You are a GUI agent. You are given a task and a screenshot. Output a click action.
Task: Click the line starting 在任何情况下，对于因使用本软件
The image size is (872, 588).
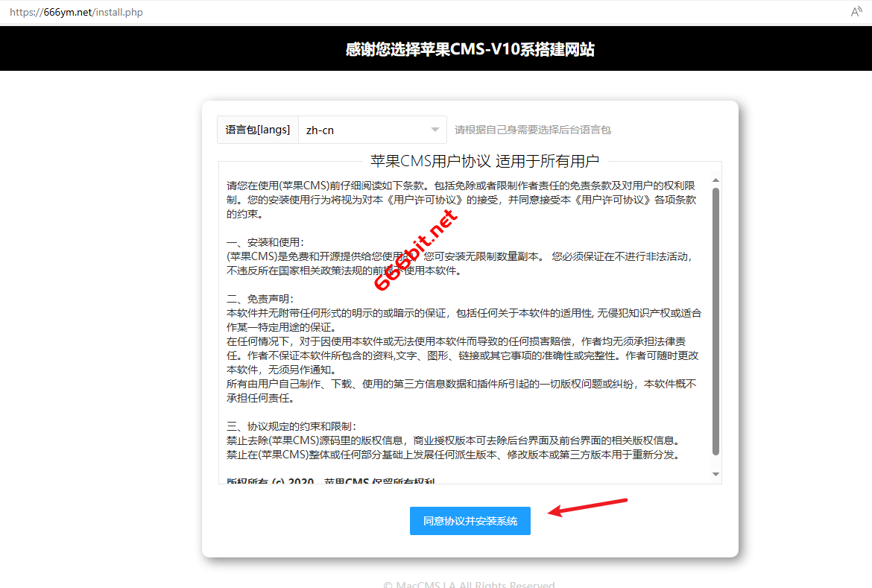(x=456, y=341)
